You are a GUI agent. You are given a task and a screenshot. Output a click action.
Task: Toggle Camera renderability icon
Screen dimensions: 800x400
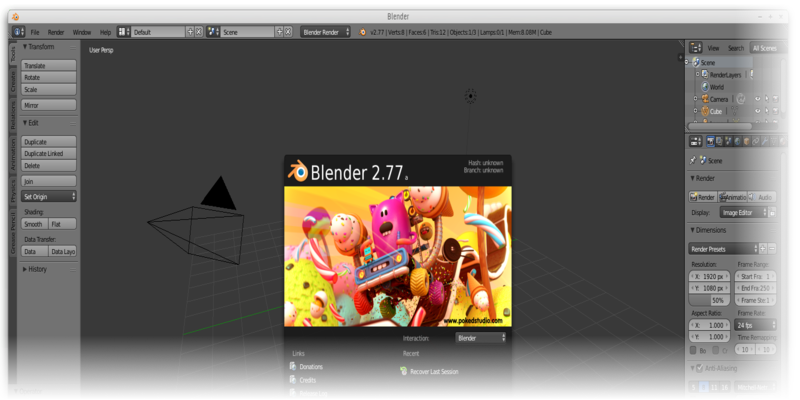(776, 99)
